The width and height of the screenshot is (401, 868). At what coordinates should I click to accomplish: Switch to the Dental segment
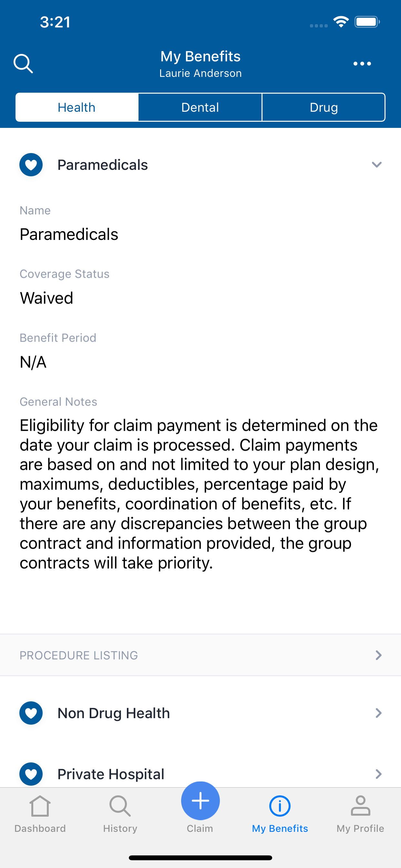pyautogui.click(x=200, y=107)
